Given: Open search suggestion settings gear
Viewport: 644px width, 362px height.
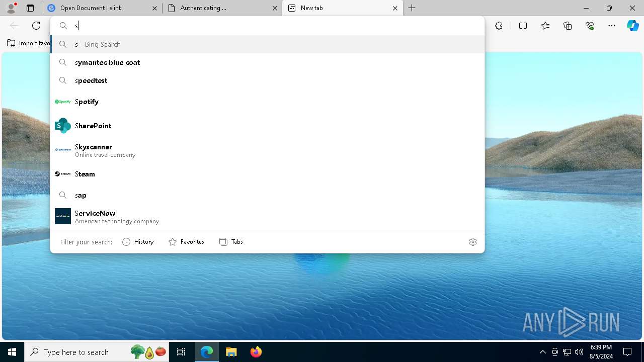Looking at the screenshot, I should (x=473, y=242).
